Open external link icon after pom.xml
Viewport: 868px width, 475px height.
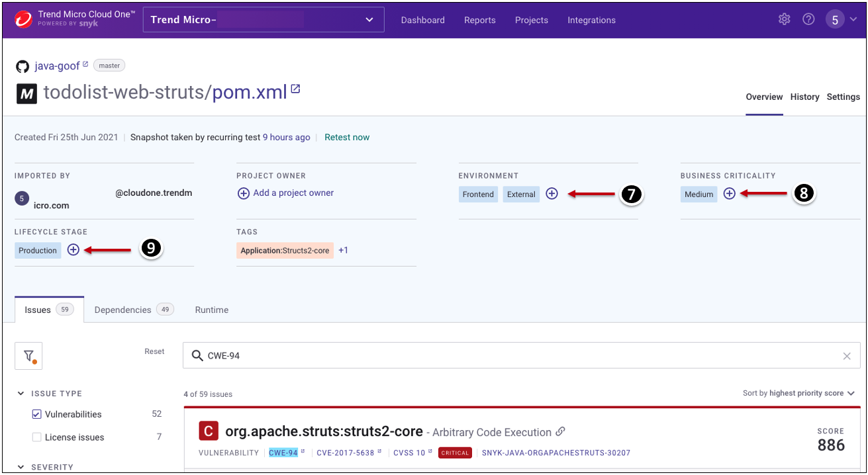[x=295, y=89]
